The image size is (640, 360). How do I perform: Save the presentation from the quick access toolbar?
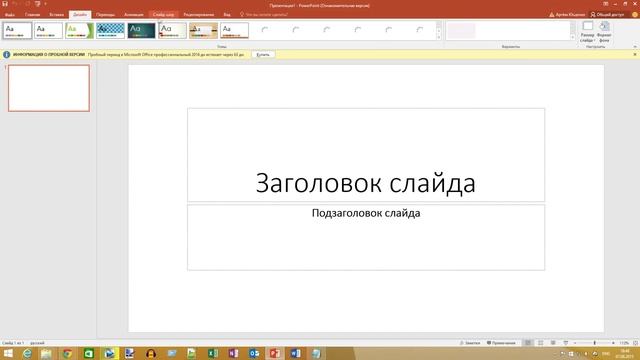[x=5, y=4]
